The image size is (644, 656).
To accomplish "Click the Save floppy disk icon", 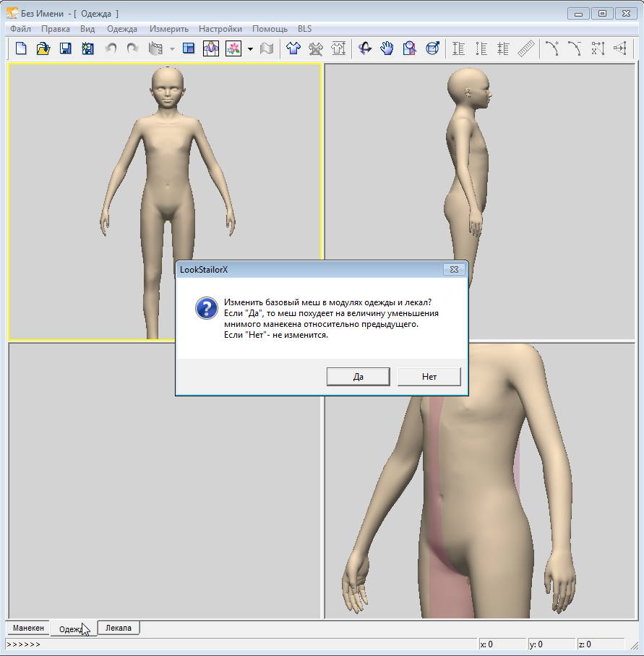I will (x=66, y=48).
